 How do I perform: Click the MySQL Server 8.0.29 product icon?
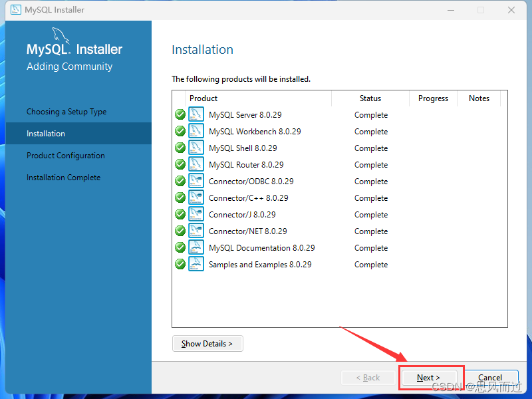point(196,114)
